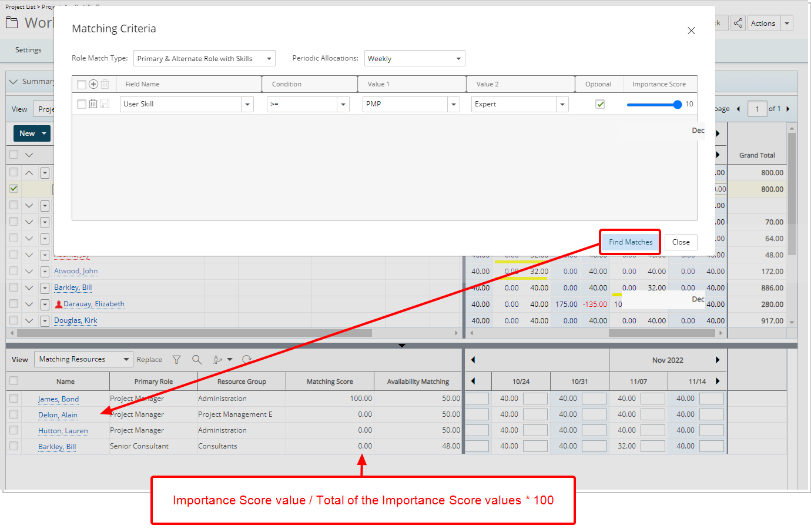Viewport: 811px width, 532px height.
Task: Click the red user icon beside Darauay, Elizabeth
Action: (x=59, y=305)
